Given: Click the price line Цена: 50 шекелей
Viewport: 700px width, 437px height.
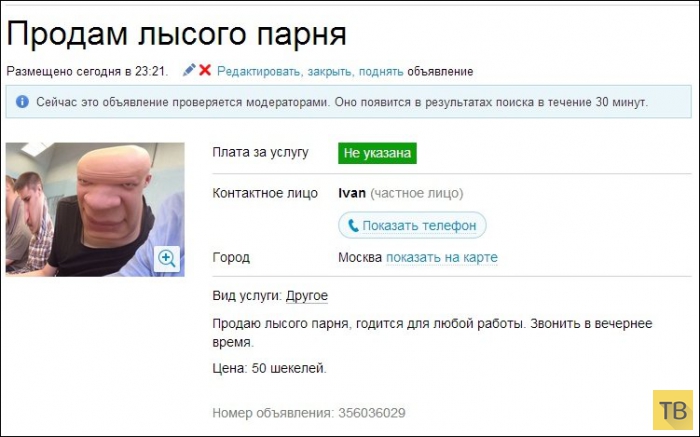Looking at the screenshot, I should [x=270, y=368].
